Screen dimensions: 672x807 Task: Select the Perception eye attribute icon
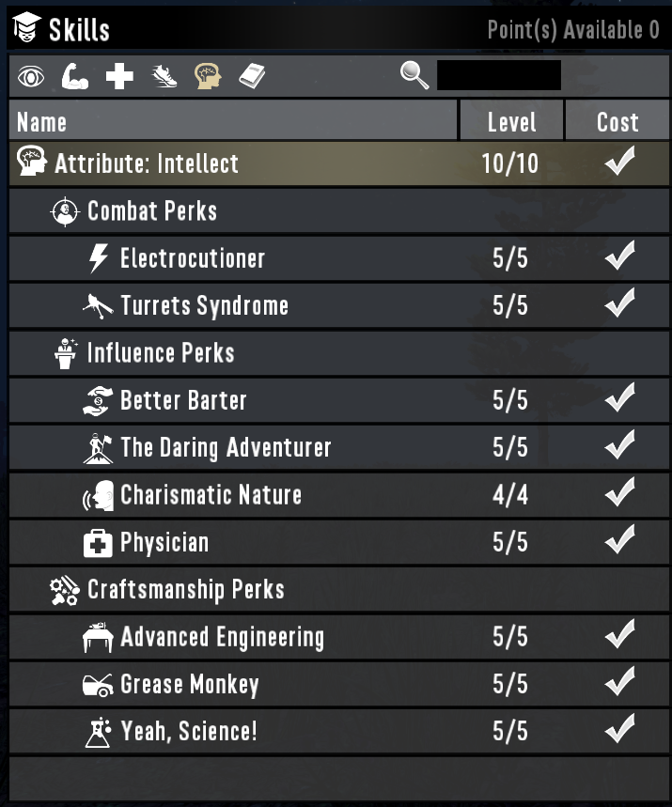click(31, 77)
